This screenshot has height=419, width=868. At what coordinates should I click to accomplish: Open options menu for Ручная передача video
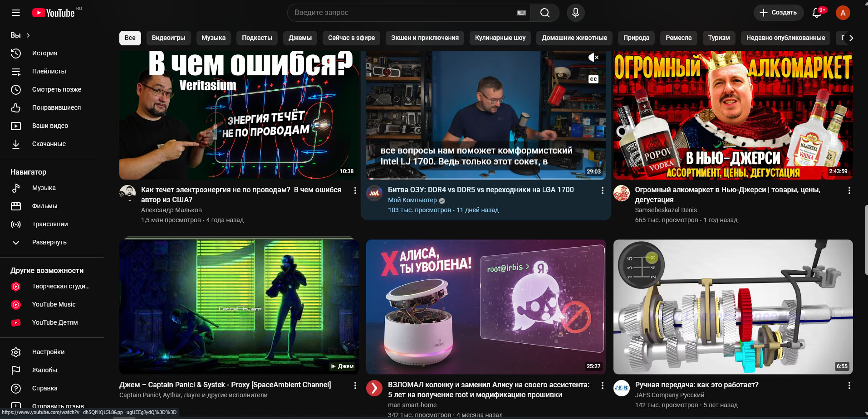point(849,385)
